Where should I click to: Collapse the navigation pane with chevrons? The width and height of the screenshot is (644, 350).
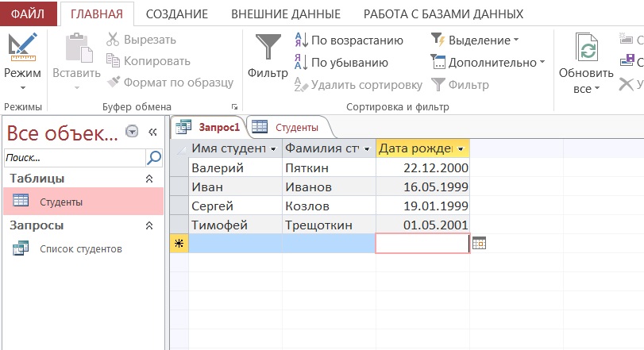[152, 132]
